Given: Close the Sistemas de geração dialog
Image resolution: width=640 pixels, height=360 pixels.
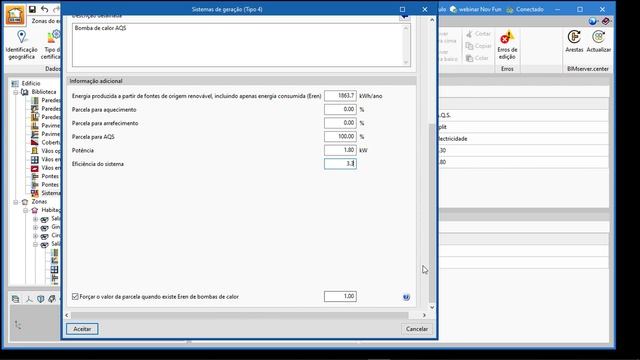Looking at the screenshot, I should coord(424,9).
